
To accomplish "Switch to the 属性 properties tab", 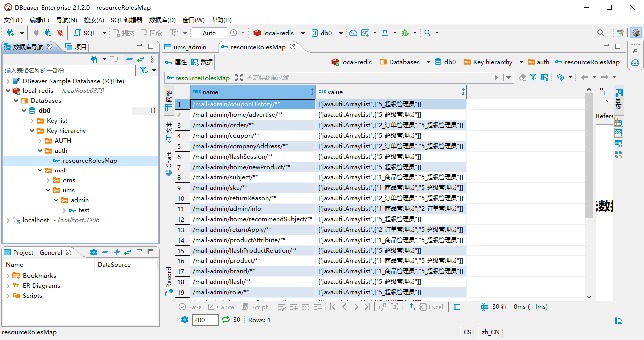I will click(176, 62).
